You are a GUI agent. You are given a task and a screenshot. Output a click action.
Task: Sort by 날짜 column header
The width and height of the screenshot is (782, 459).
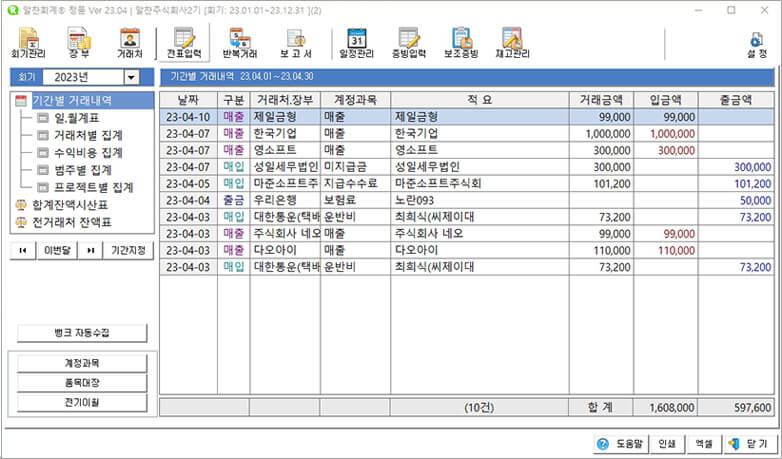189,100
